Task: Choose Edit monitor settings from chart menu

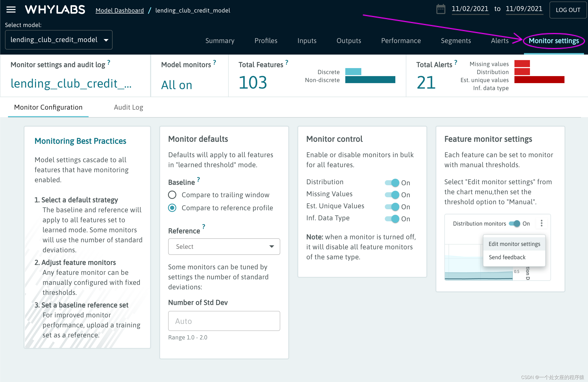Action: [514, 244]
